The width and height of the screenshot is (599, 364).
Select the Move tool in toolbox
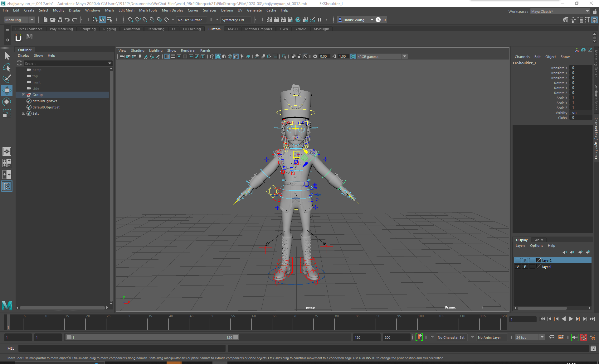(7, 90)
